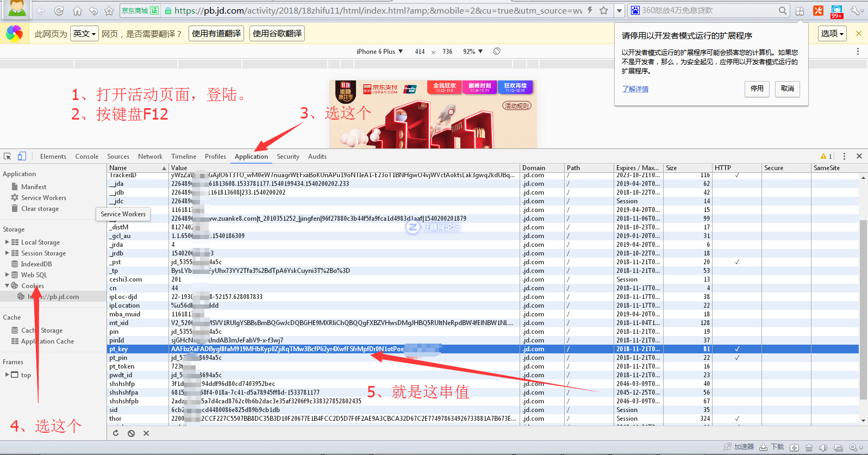The width and height of the screenshot is (868, 455).
Task: Switch to the Console tab
Action: 87,157
